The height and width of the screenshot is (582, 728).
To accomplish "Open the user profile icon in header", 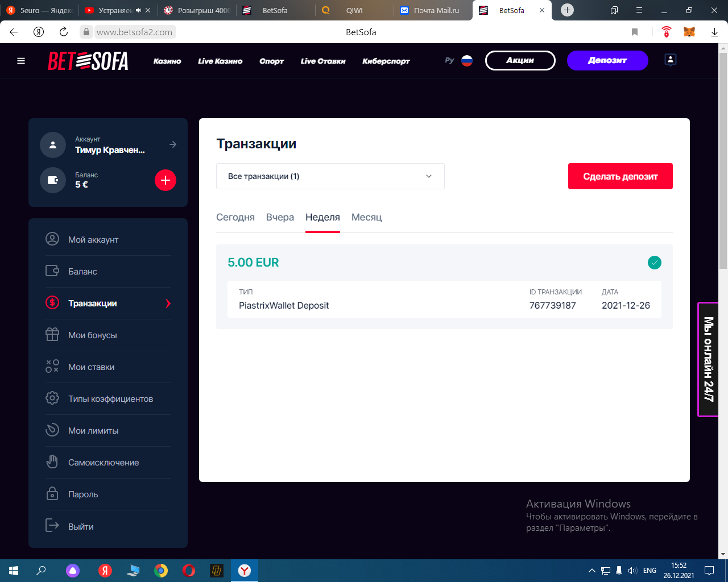I will point(671,60).
